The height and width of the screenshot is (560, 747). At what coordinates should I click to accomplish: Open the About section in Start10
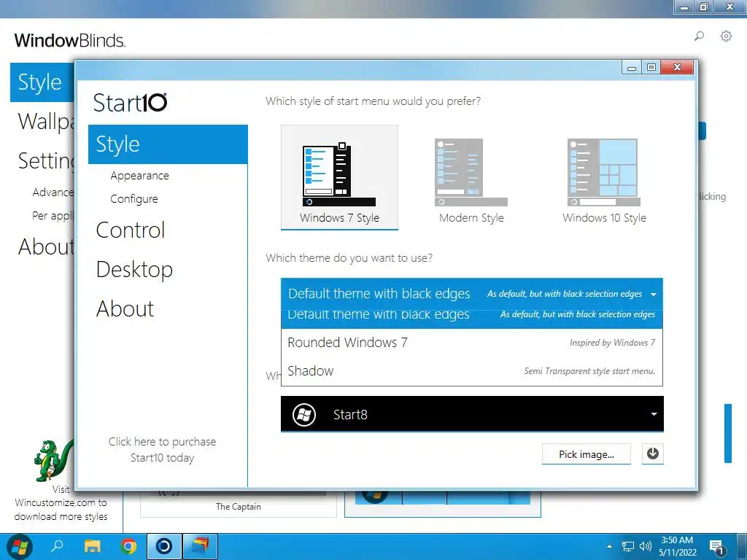125,308
